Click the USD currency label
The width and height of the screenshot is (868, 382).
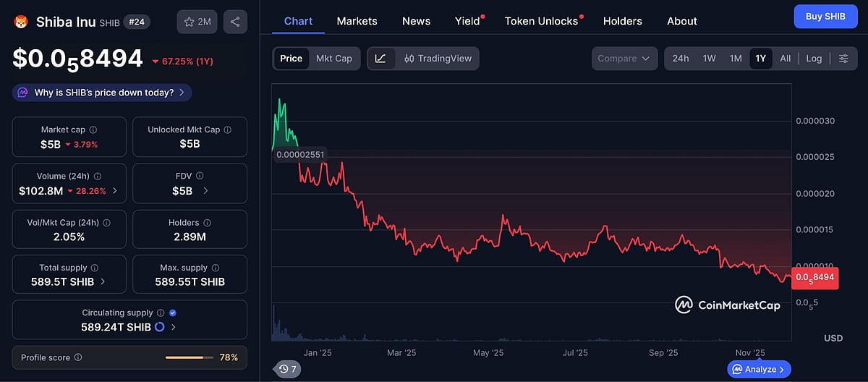point(833,338)
